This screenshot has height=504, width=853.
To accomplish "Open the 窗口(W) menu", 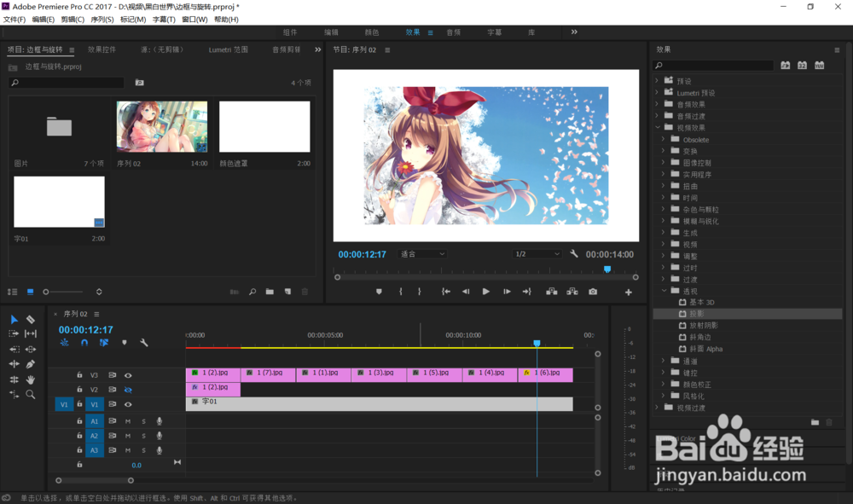I will click(x=194, y=20).
